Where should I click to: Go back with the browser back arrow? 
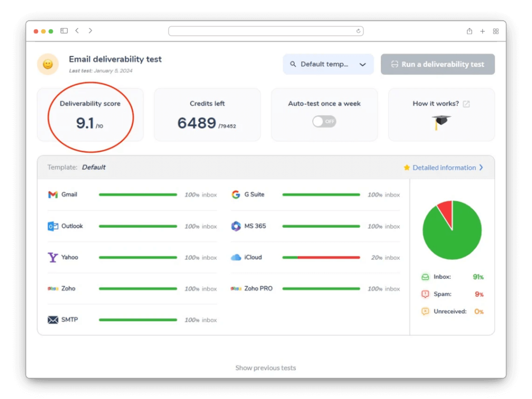tap(77, 31)
